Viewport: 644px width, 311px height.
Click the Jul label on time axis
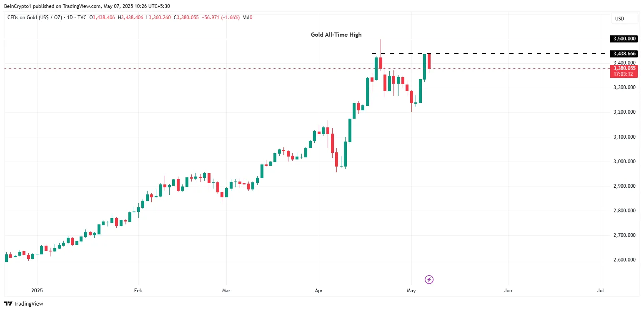pyautogui.click(x=601, y=290)
